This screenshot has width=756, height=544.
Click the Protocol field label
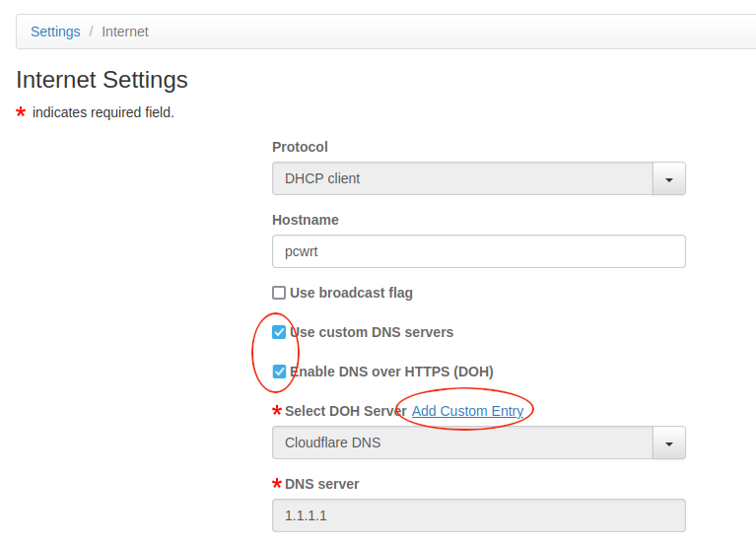[x=300, y=147]
